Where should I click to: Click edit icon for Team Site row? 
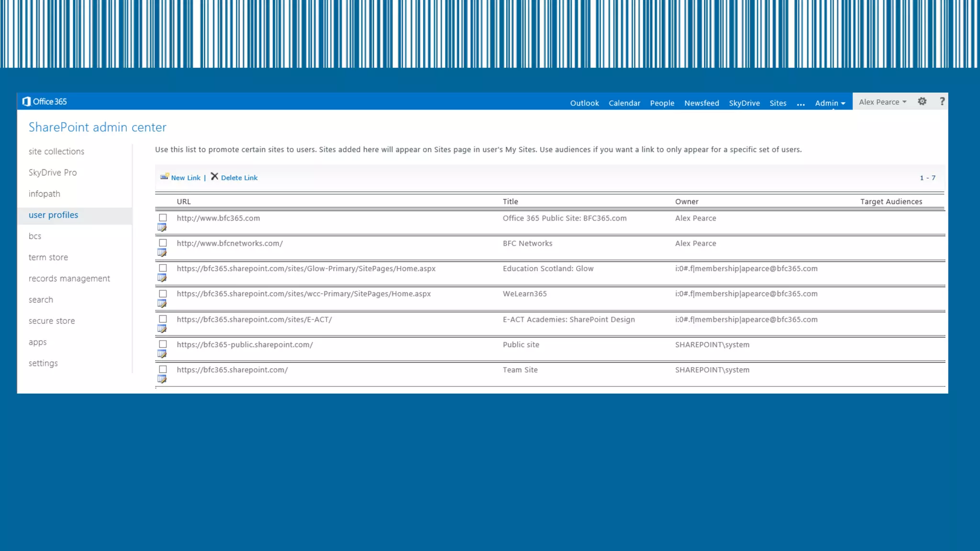point(162,379)
